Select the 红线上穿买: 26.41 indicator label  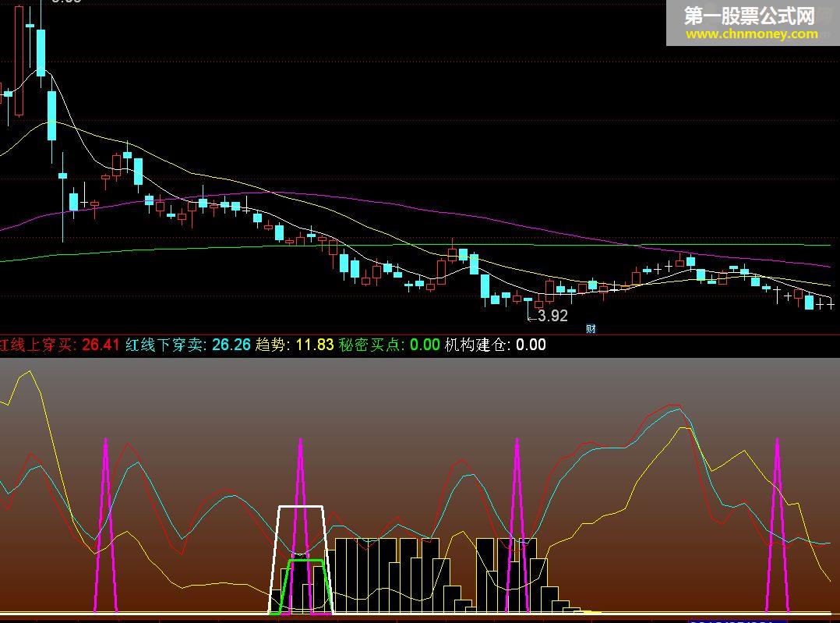coord(59,345)
